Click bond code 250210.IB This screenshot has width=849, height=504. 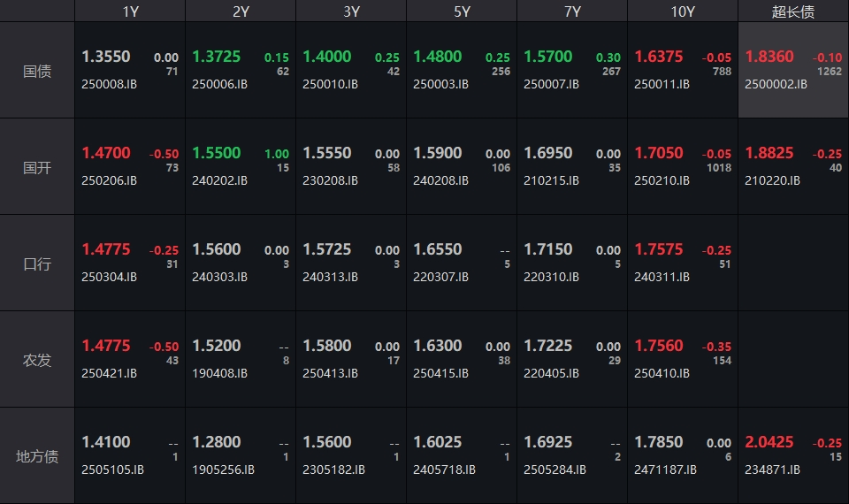point(662,180)
